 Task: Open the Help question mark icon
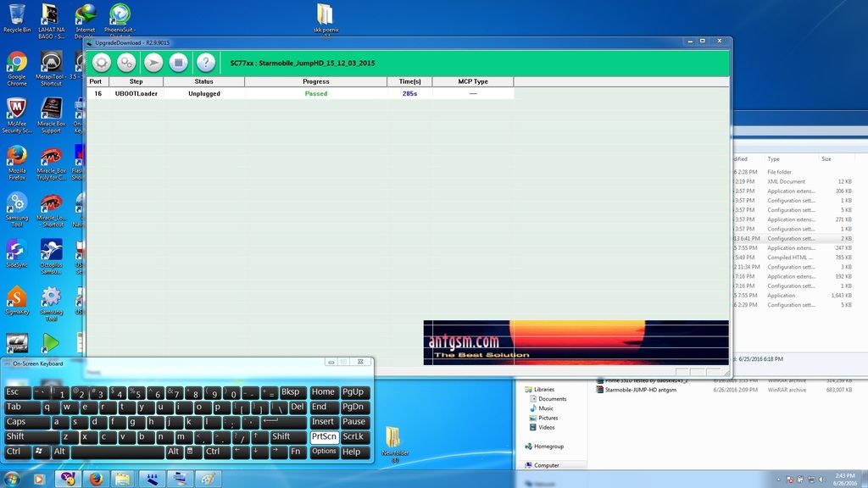click(205, 63)
